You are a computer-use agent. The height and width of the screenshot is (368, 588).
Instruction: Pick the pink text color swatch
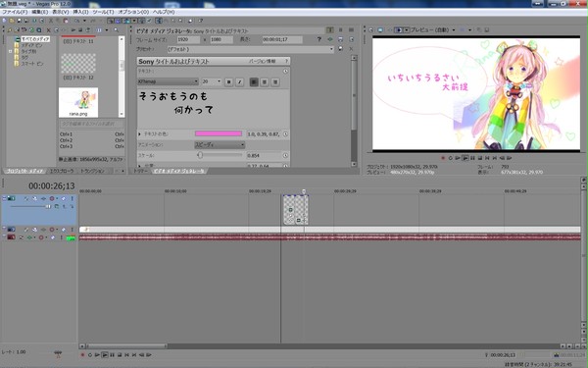219,133
